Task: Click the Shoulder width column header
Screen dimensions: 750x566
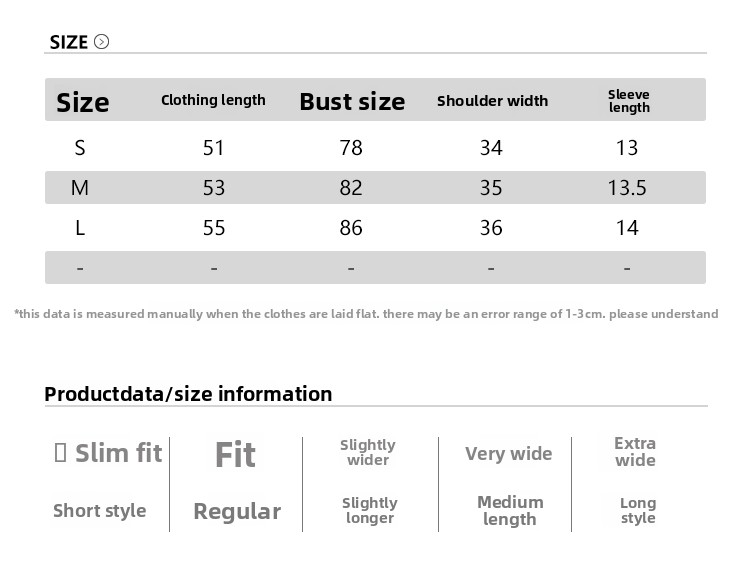Action: [x=492, y=101]
